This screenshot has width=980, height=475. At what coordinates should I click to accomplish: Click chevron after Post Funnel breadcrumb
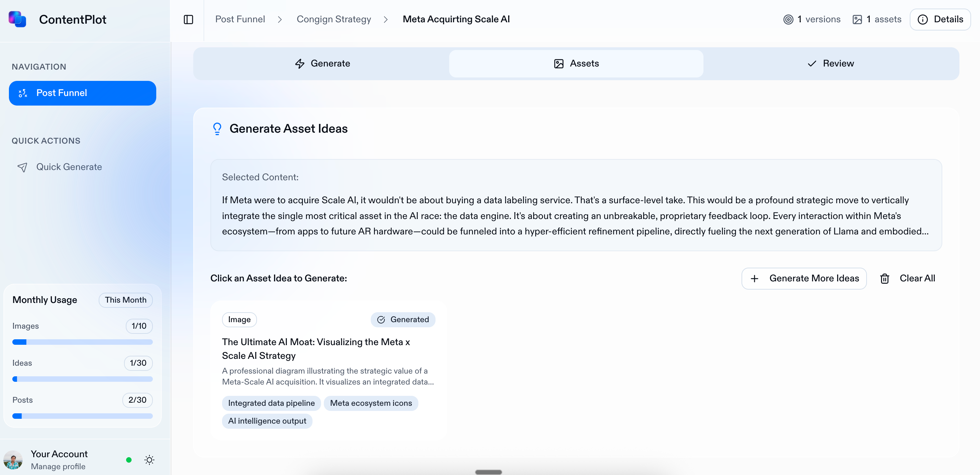click(x=280, y=20)
